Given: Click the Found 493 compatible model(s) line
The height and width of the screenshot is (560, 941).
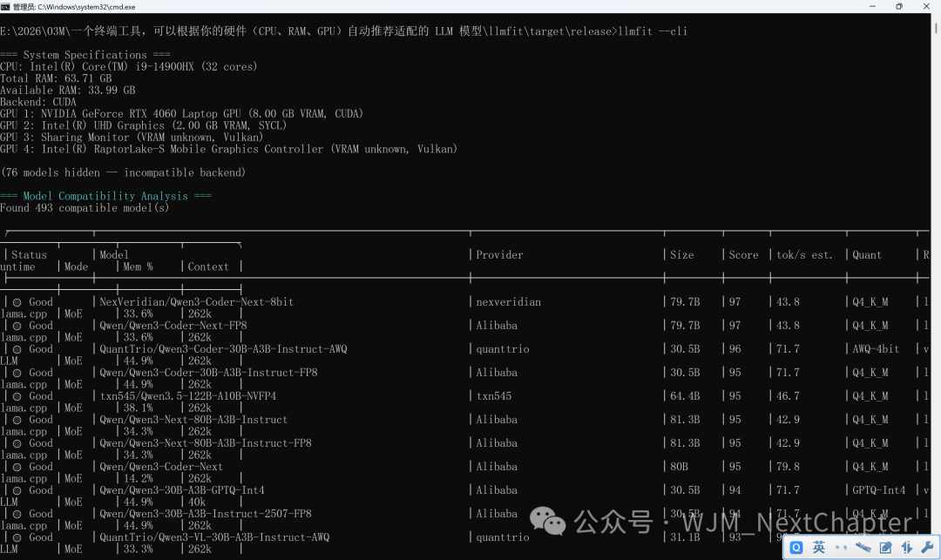Looking at the screenshot, I should (84, 207).
